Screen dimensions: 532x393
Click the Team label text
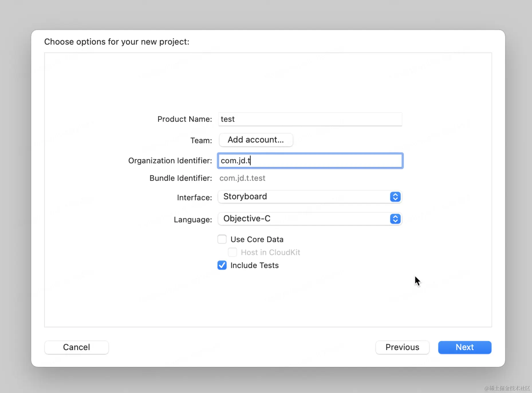coord(201,140)
